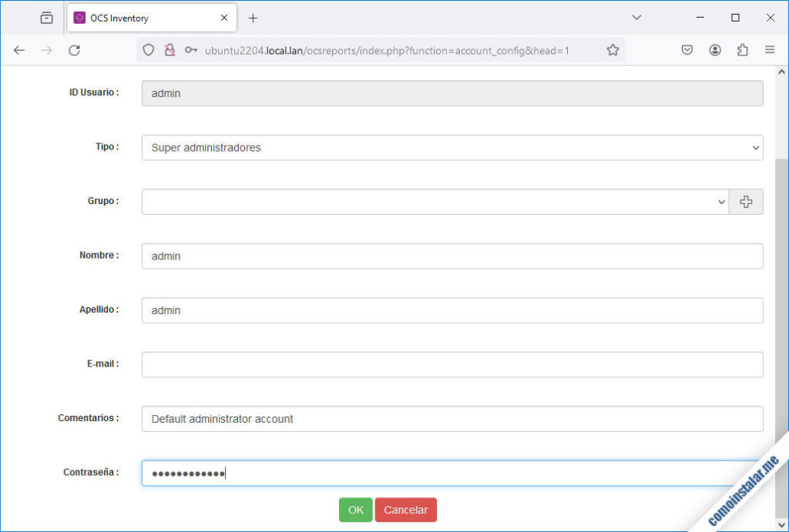The height and width of the screenshot is (532, 789).
Task: Close the OCS Inventory tab
Action: click(224, 18)
